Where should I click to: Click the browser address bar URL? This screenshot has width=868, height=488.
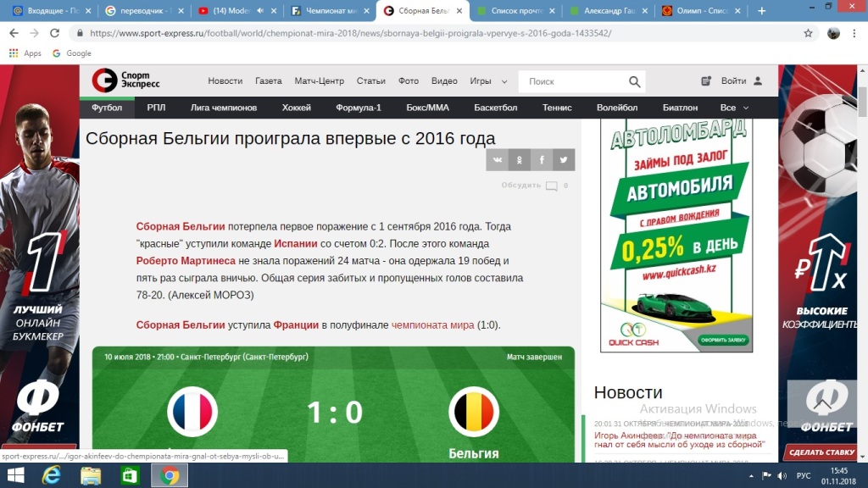point(350,33)
